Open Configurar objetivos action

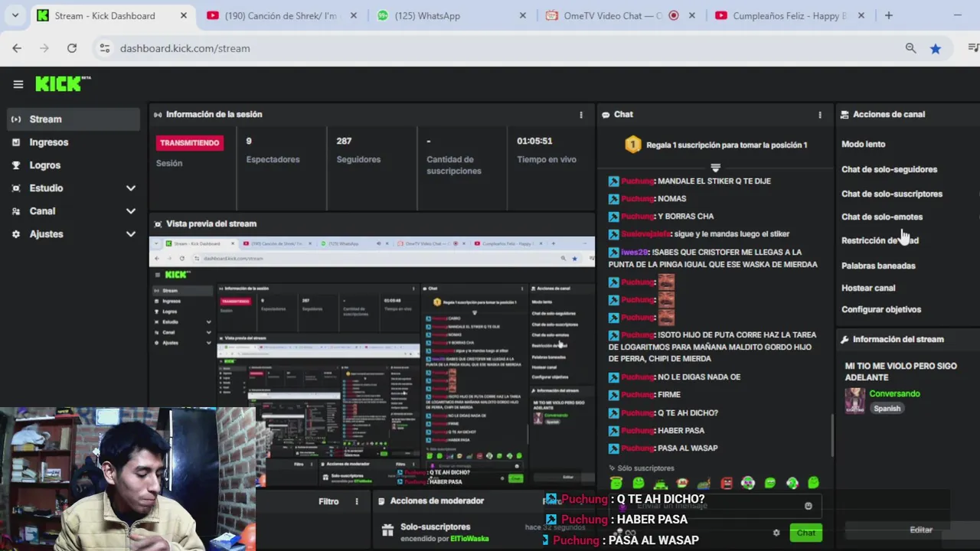point(881,309)
